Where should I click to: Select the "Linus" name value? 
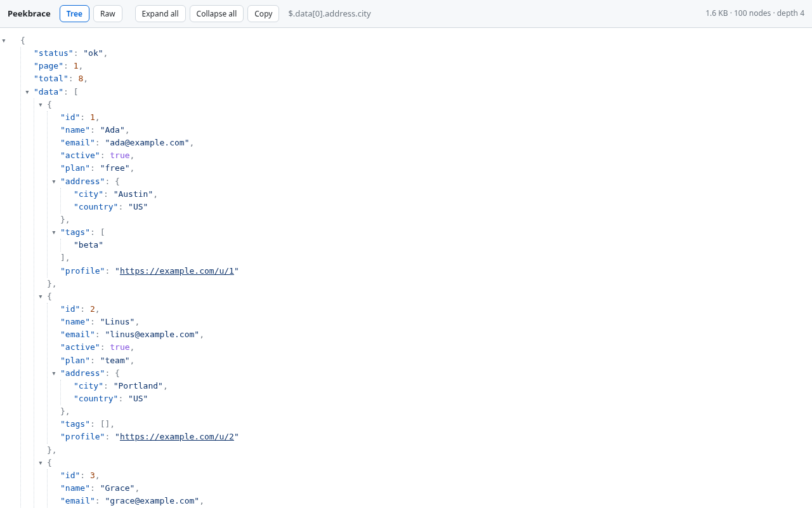point(117,322)
